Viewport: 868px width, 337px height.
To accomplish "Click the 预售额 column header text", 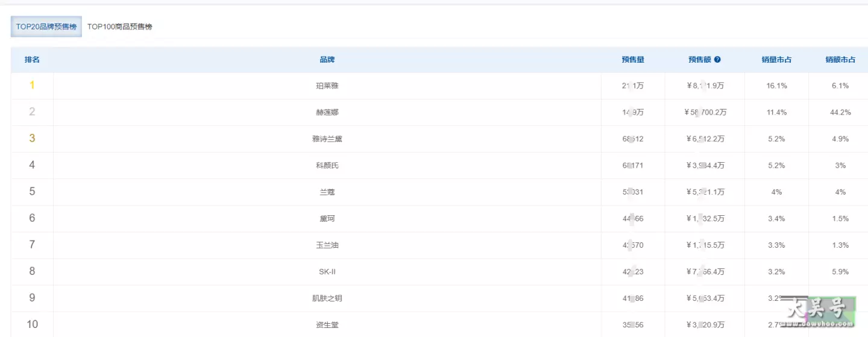I will click(x=700, y=60).
